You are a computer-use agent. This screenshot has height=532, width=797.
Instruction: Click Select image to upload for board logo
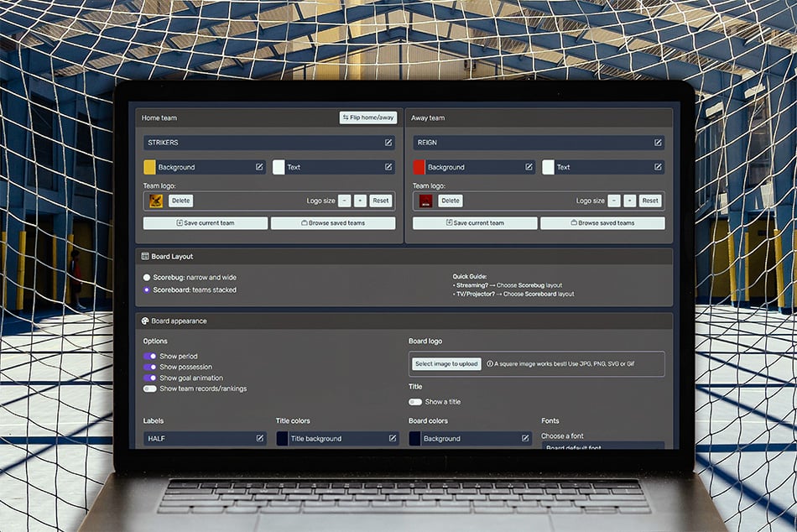pyautogui.click(x=445, y=363)
